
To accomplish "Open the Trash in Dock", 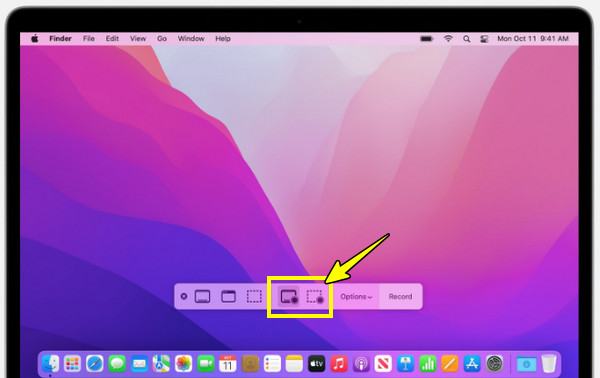I will point(549,363).
